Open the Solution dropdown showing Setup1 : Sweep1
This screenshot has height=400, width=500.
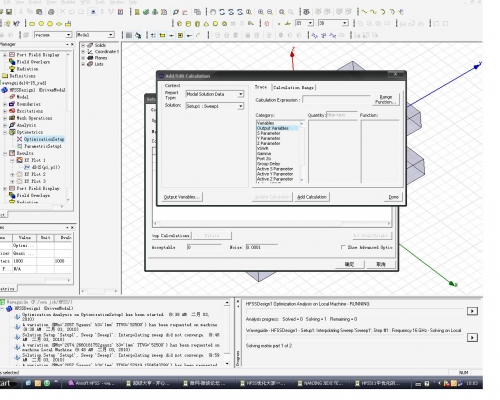[x=215, y=106]
